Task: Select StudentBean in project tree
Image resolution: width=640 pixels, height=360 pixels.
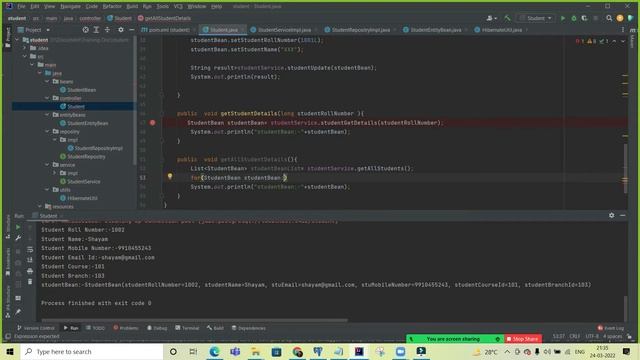Action: [x=81, y=90]
